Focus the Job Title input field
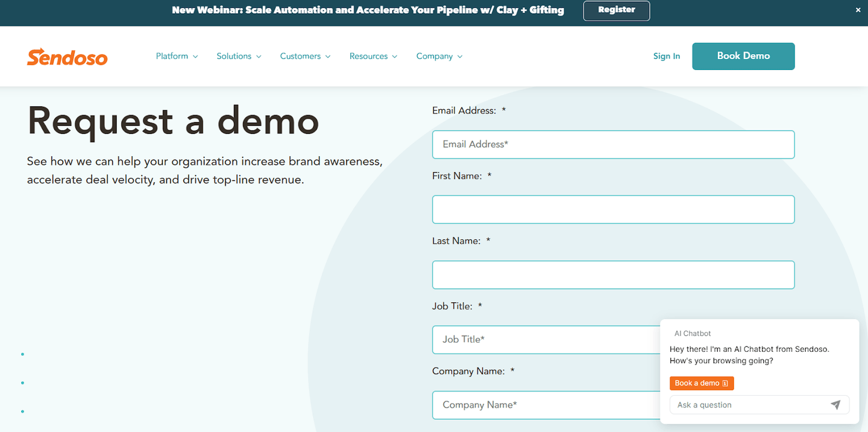The width and height of the screenshot is (868, 432). click(x=546, y=340)
